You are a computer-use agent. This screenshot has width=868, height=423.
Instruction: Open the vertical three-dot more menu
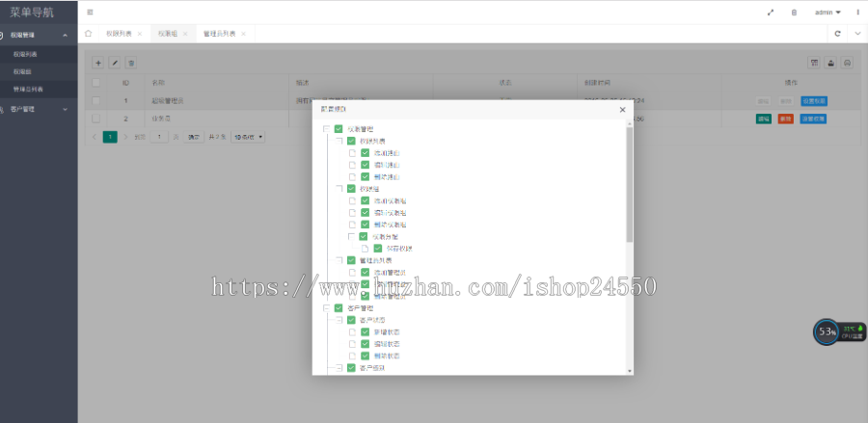click(858, 13)
